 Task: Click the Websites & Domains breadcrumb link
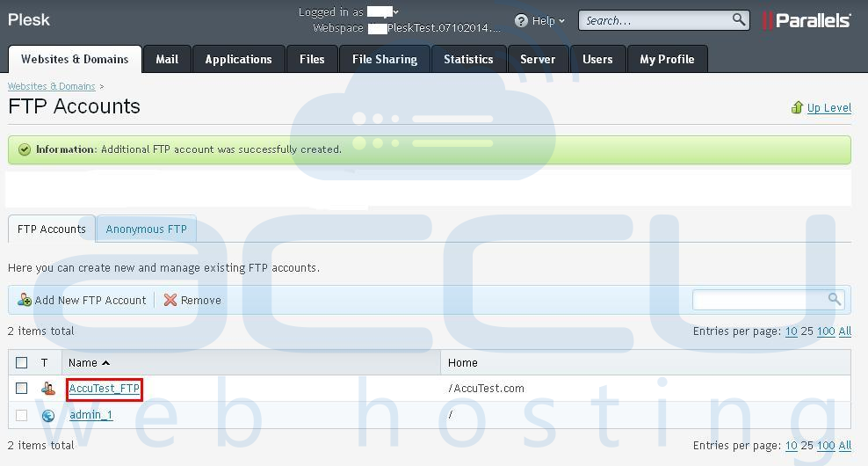(52, 86)
